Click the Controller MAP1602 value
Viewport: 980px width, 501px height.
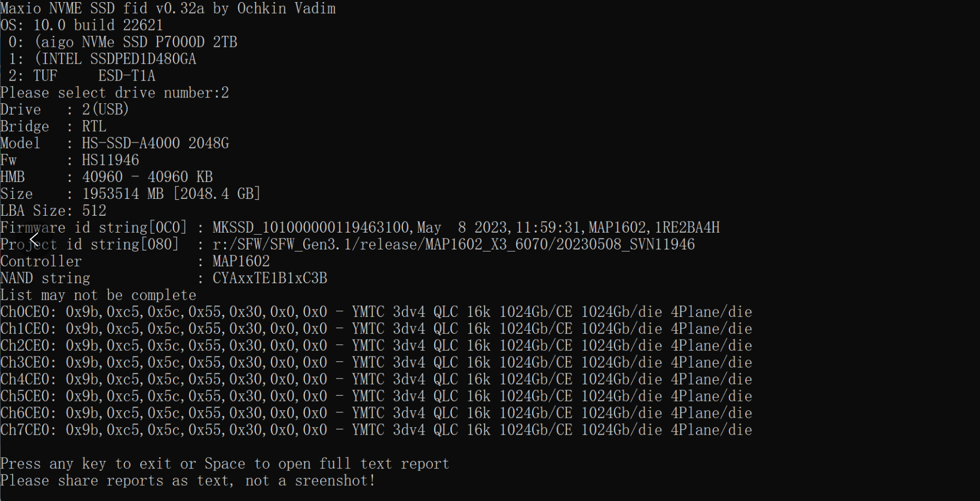pyautogui.click(x=241, y=262)
